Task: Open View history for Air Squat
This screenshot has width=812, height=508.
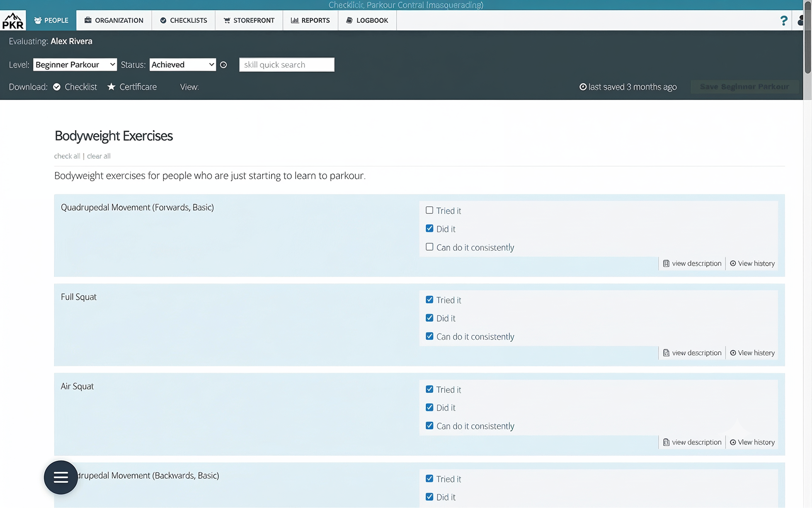Action: point(752,443)
